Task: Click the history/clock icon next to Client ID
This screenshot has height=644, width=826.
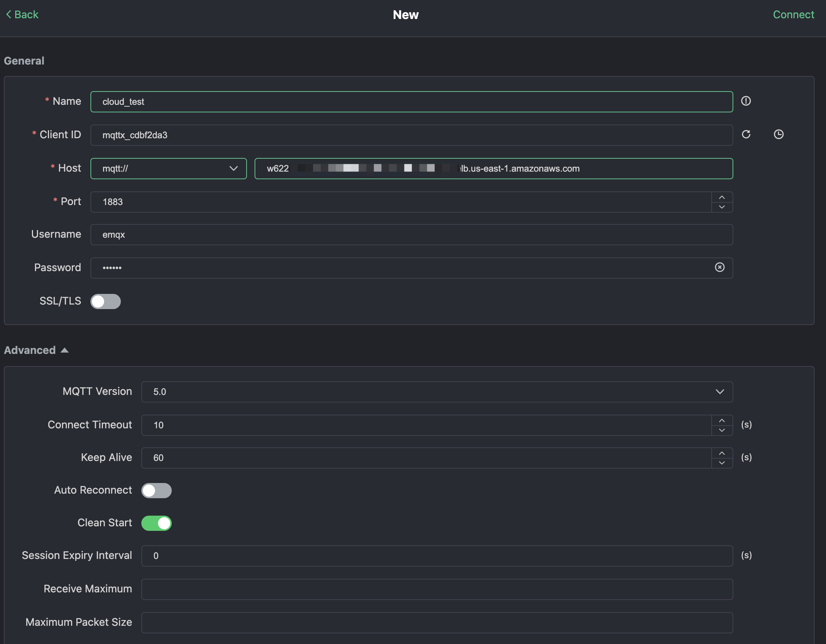Action: pyautogui.click(x=779, y=135)
